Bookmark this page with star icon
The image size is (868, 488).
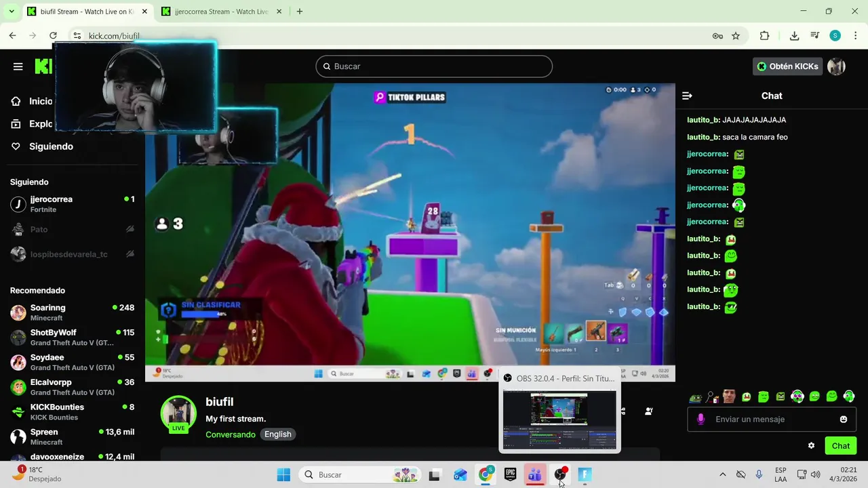click(736, 36)
